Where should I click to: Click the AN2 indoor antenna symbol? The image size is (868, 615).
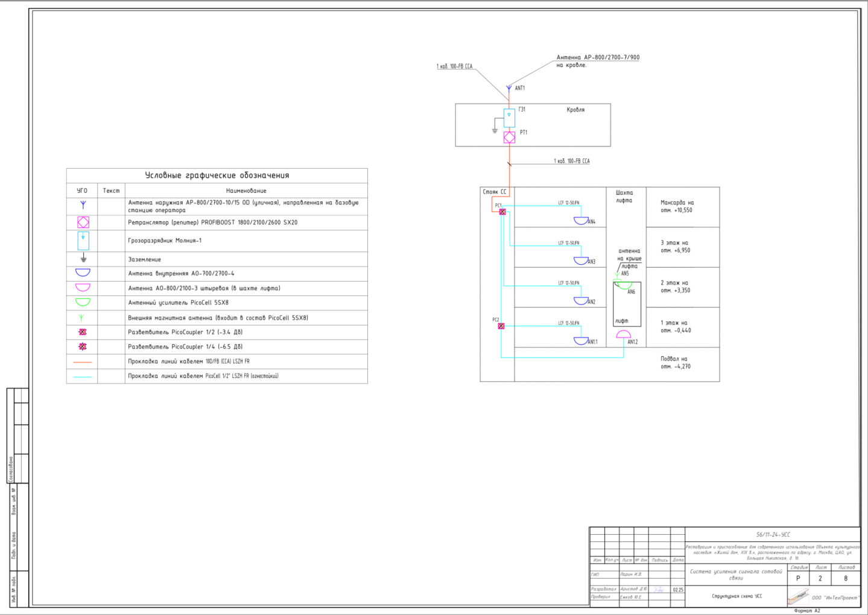tap(581, 301)
